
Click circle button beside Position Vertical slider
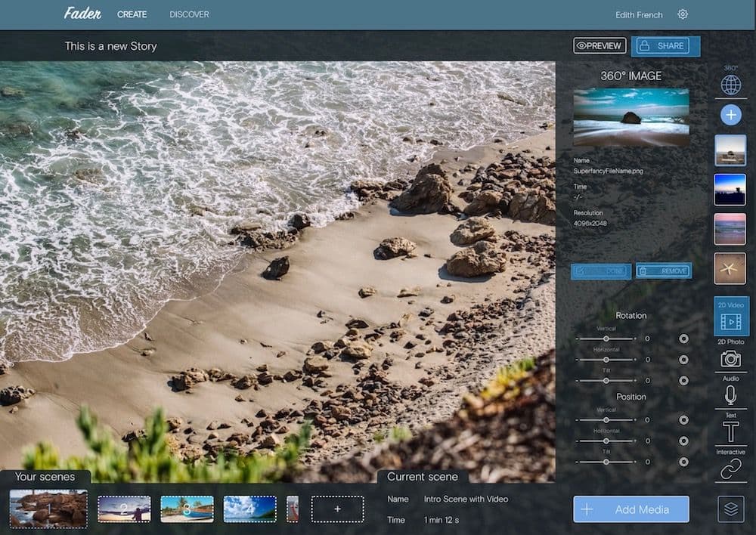click(x=683, y=420)
